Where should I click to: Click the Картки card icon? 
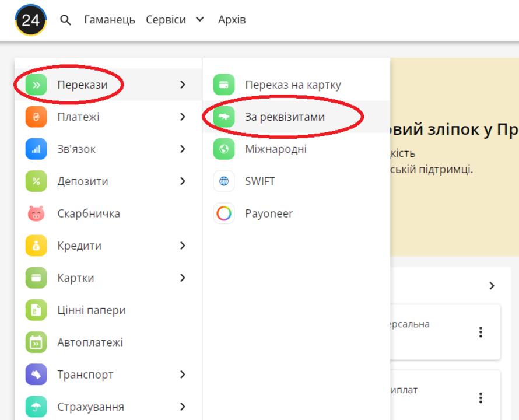point(36,278)
